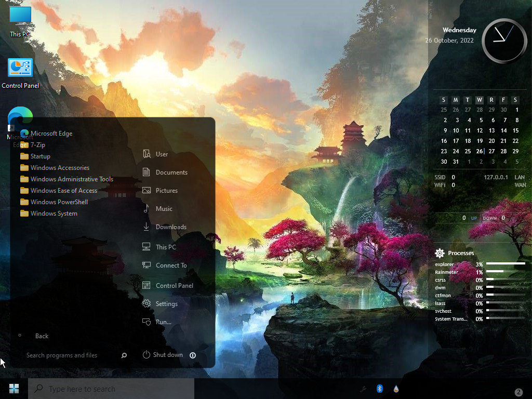Click Rainmeter CPU usage bar
This screenshot has width=532, height=399.
pos(506,271)
